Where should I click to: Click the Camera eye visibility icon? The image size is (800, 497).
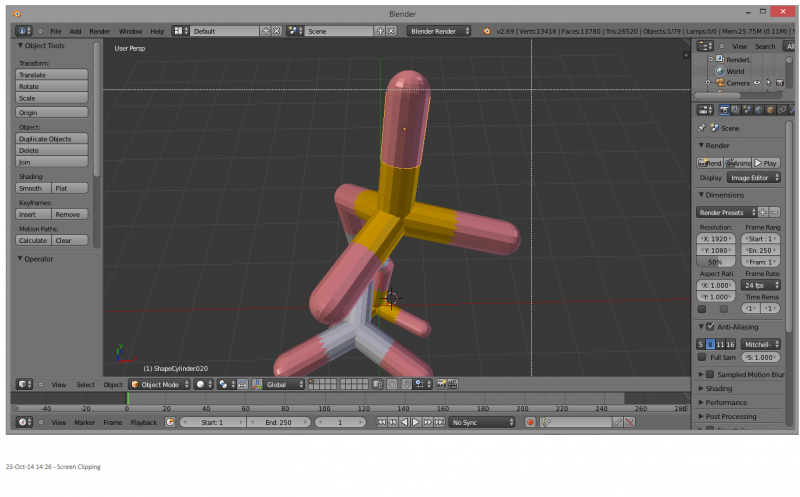tap(757, 83)
